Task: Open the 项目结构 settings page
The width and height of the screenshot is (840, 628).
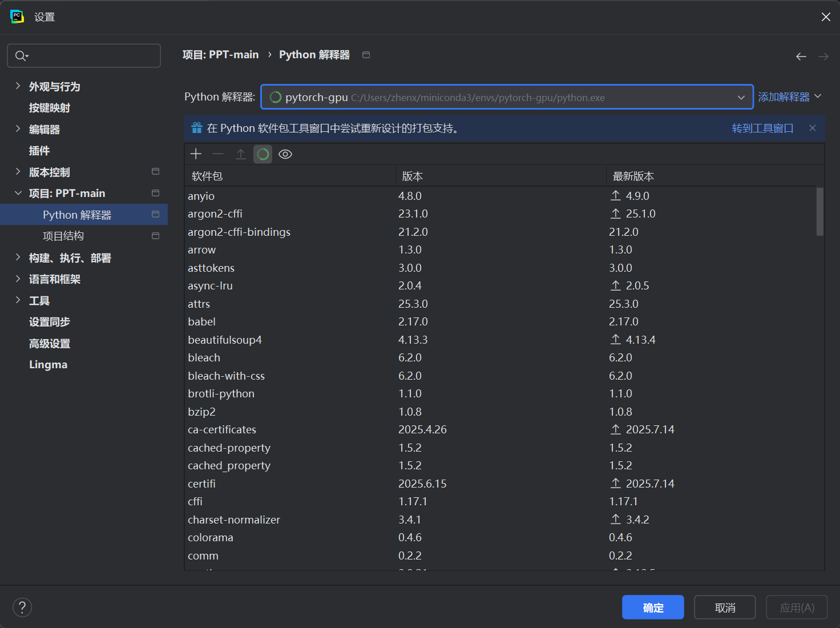Action: coord(63,236)
